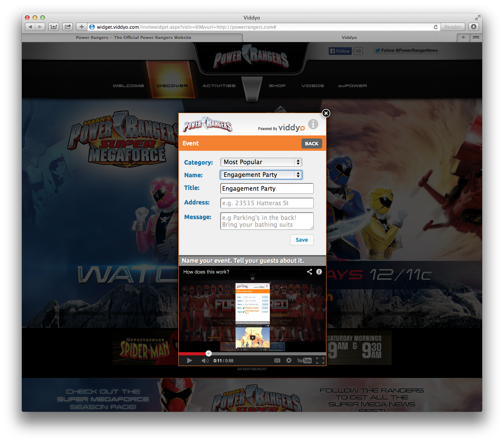Open the Activities nav item
The image size is (504, 442).
point(219,86)
